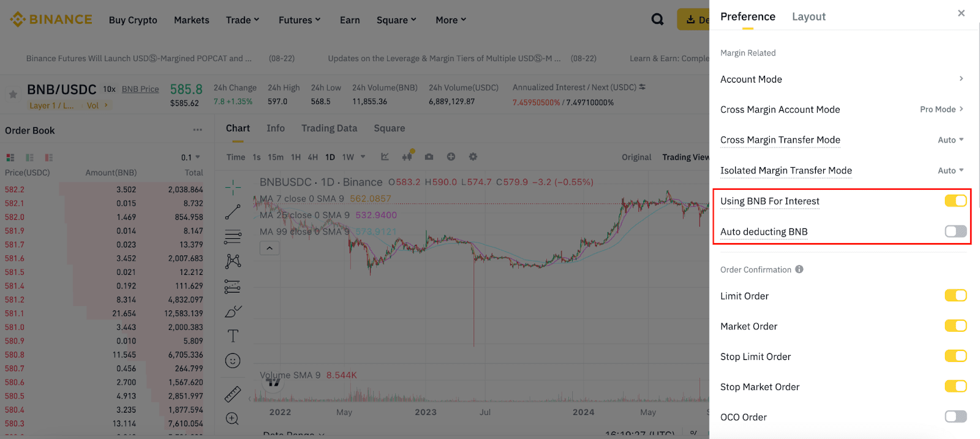Open chart settings gear icon
Screen dimensions: 980x439
pyautogui.click(x=473, y=157)
